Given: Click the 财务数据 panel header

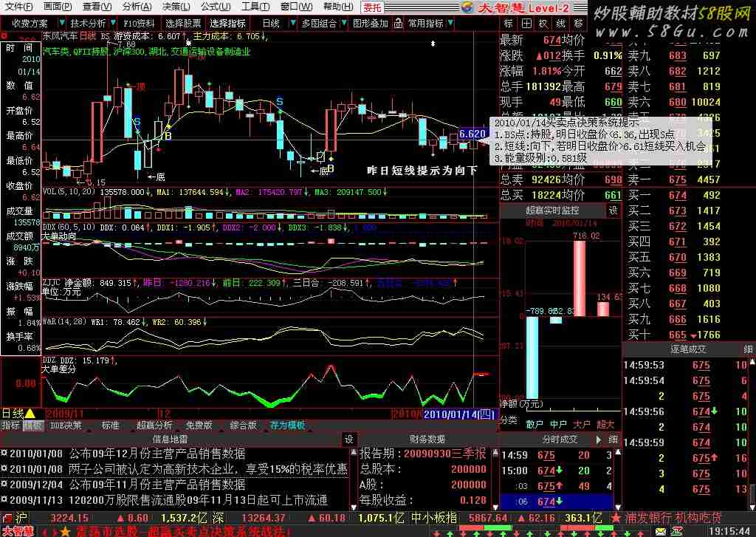Looking at the screenshot, I should 427,439.
